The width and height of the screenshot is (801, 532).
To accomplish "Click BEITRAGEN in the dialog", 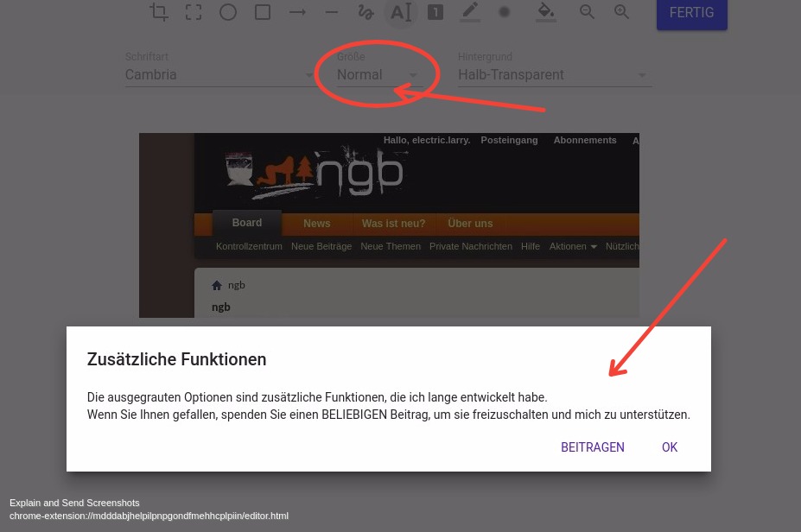I will pyautogui.click(x=593, y=447).
